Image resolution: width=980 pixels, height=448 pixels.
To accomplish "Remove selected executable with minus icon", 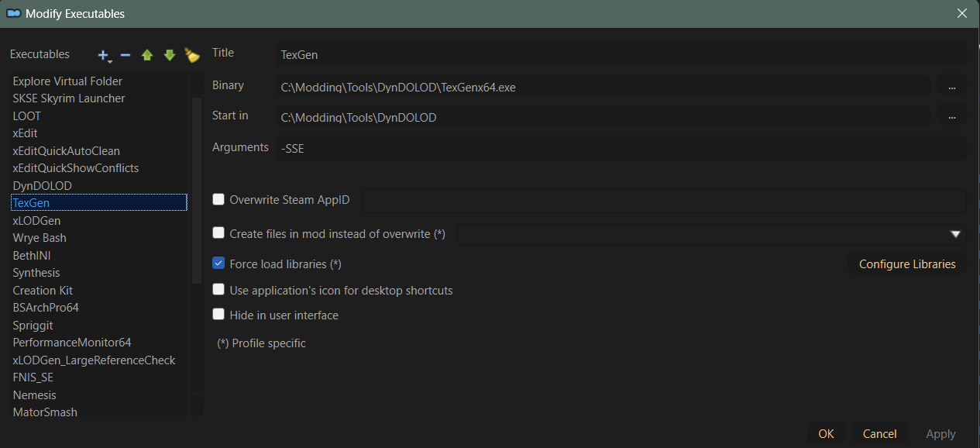I will point(125,55).
